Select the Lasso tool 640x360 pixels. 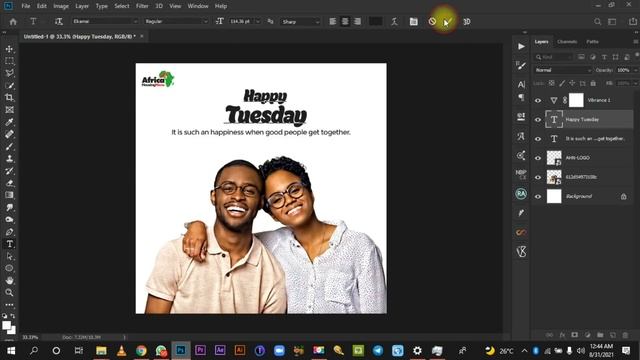9,73
